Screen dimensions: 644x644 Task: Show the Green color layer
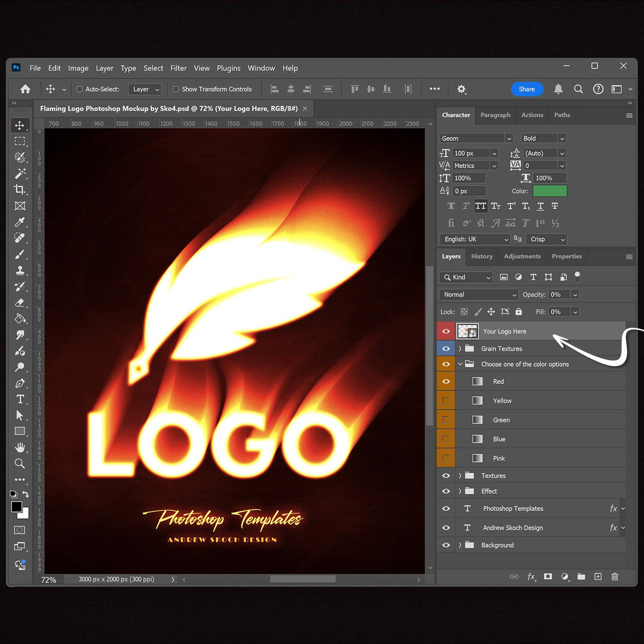[446, 420]
